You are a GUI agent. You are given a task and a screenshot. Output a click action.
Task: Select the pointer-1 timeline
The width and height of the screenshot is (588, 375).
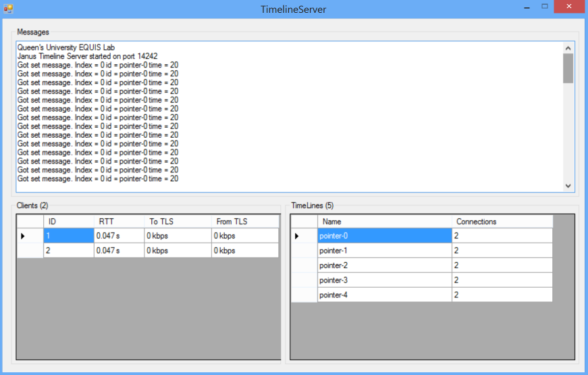(385, 251)
